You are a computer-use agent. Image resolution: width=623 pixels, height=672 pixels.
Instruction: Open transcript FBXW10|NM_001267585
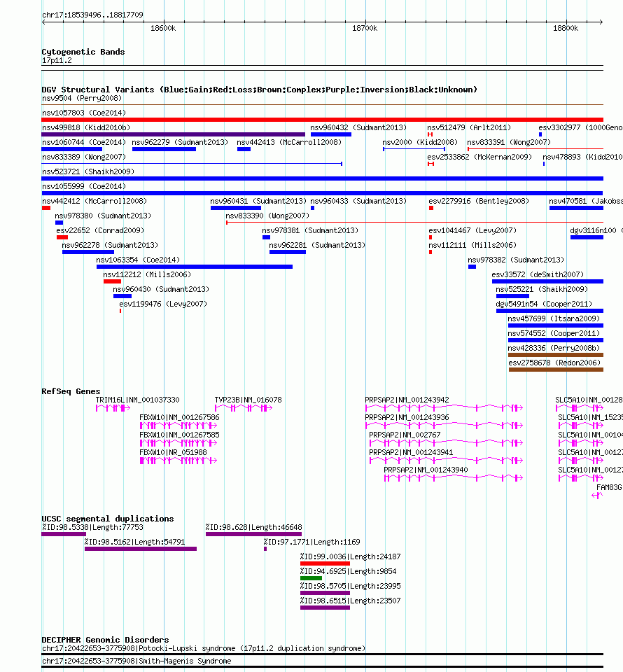(x=178, y=442)
